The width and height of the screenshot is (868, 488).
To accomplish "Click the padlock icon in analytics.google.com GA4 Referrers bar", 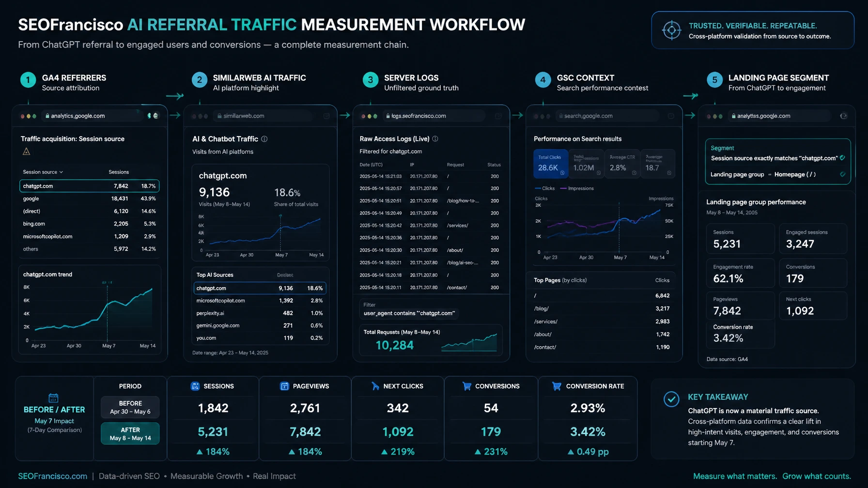I will (x=47, y=116).
